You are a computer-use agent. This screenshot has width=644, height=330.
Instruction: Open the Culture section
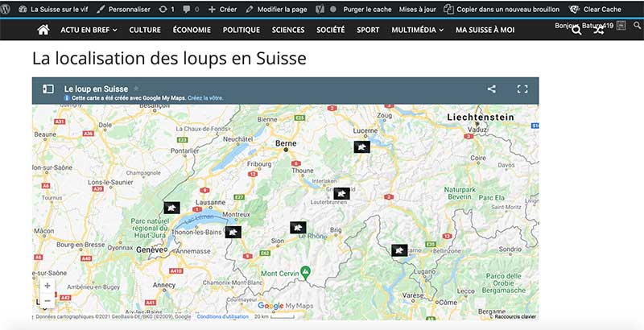pyautogui.click(x=145, y=30)
